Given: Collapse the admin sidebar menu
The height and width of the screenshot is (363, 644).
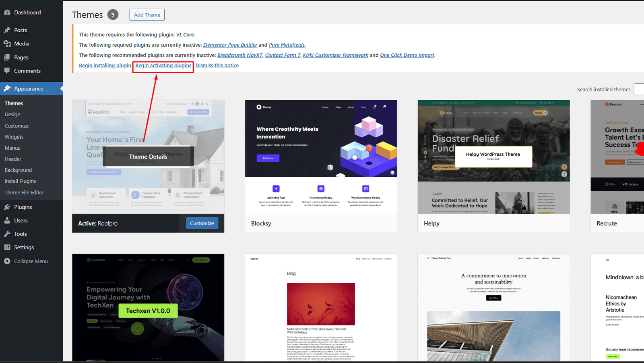Looking at the screenshot, I should 26,261.
